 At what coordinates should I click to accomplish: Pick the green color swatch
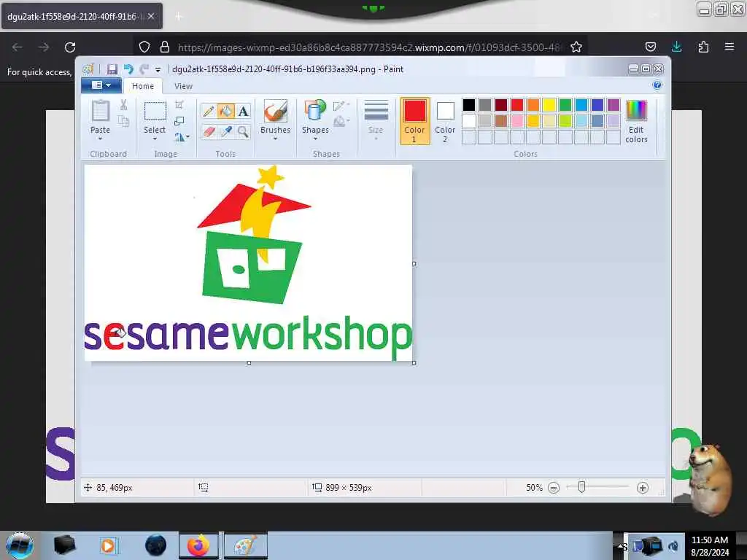click(565, 105)
